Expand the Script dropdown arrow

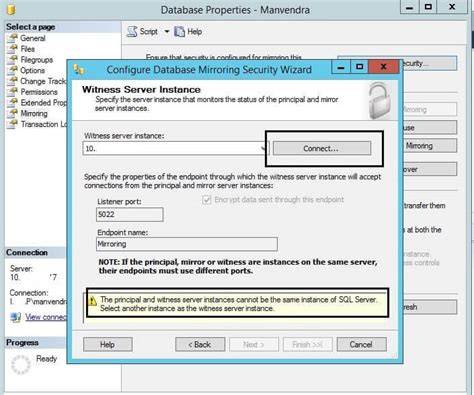tap(167, 32)
